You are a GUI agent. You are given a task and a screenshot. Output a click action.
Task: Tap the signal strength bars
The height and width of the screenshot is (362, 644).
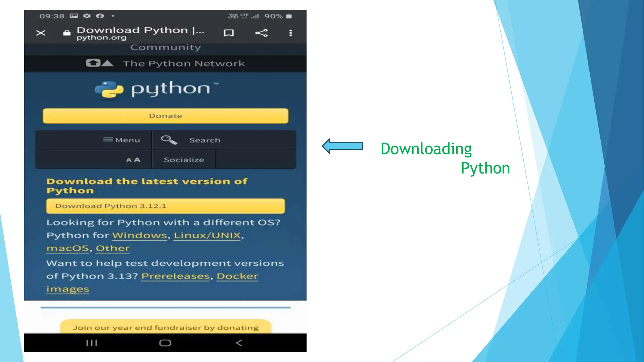(255, 16)
